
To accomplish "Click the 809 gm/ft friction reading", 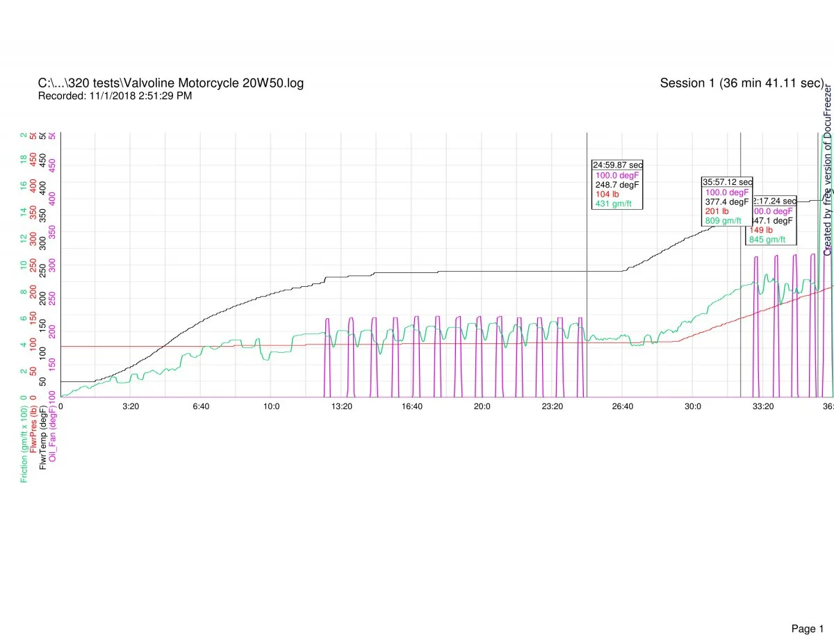I will point(723,221).
